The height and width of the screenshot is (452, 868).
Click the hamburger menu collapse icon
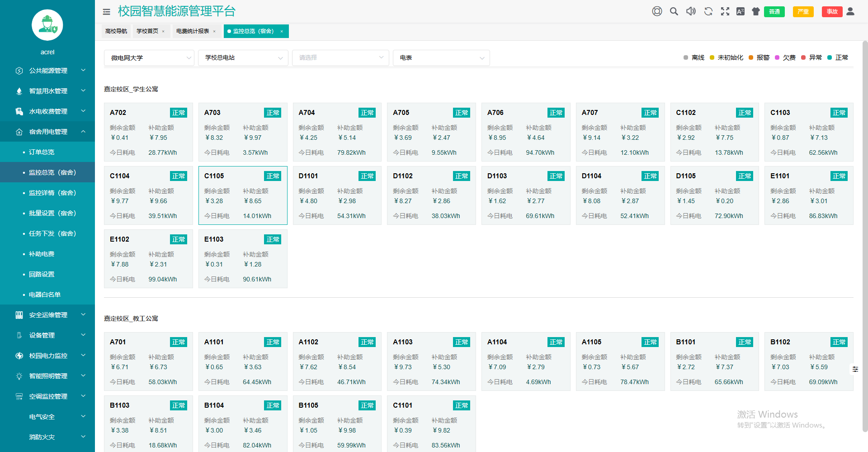click(107, 12)
